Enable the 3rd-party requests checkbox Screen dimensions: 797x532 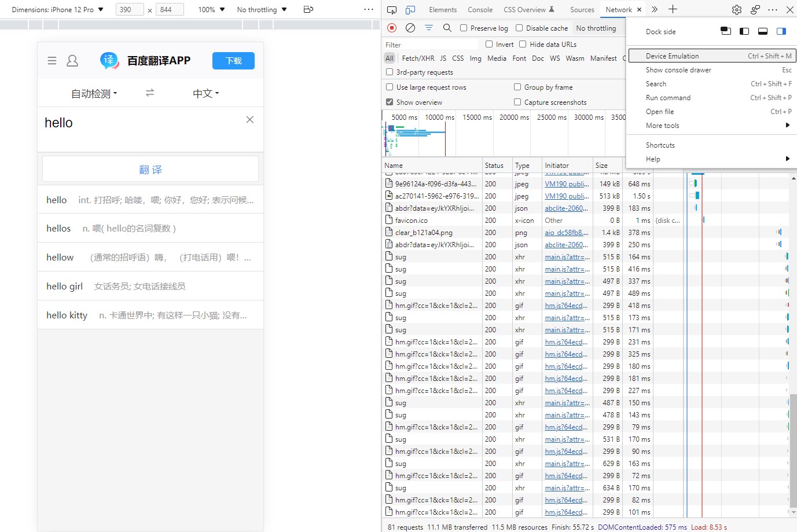390,72
